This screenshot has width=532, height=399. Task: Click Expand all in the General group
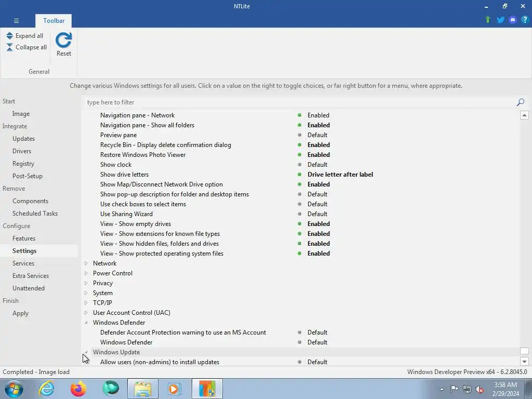[x=25, y=36]
